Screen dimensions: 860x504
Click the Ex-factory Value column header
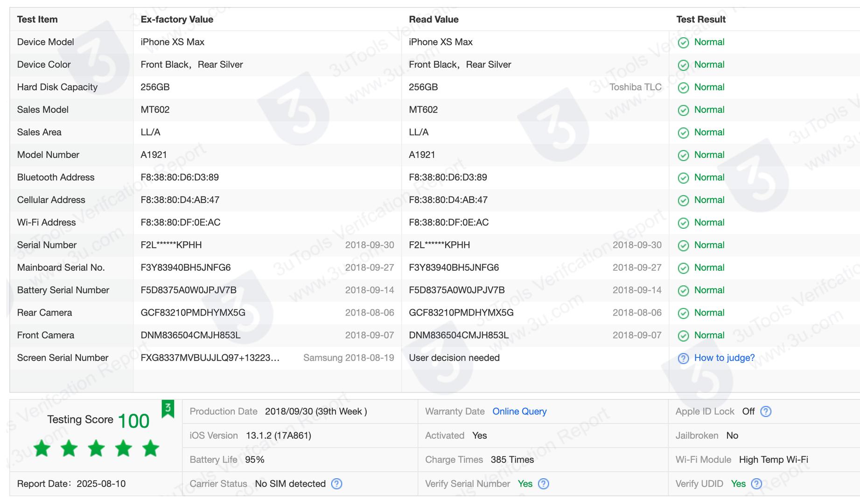[x=177, y=20]
